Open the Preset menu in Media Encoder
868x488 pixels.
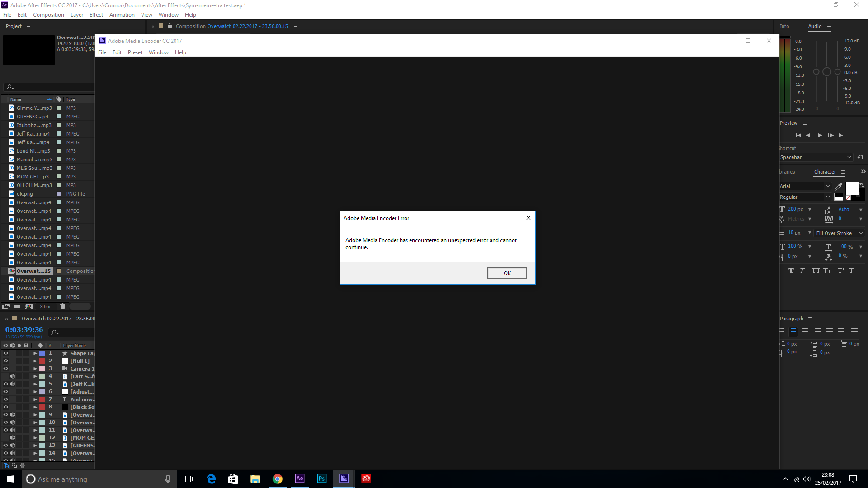[x=135, y=52]
